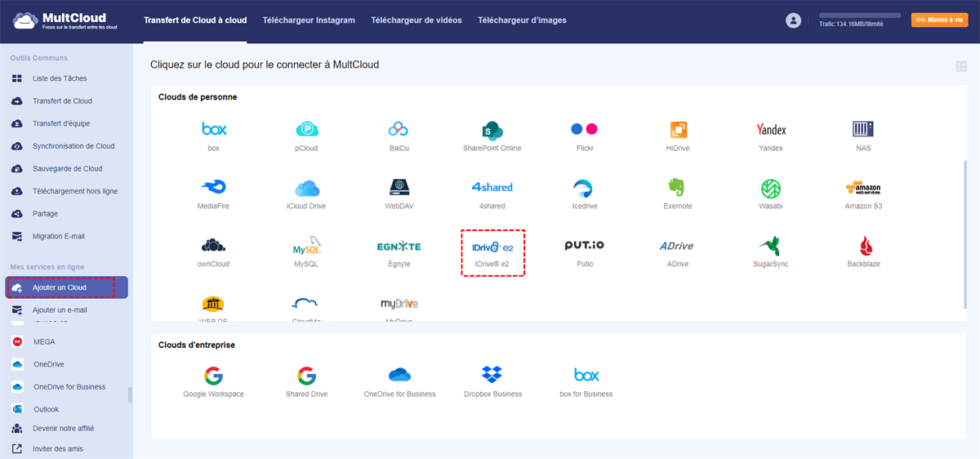Viewport: 980px width, 459px height.
Task: Add the ADrive cloud
Action: [678, 252]
